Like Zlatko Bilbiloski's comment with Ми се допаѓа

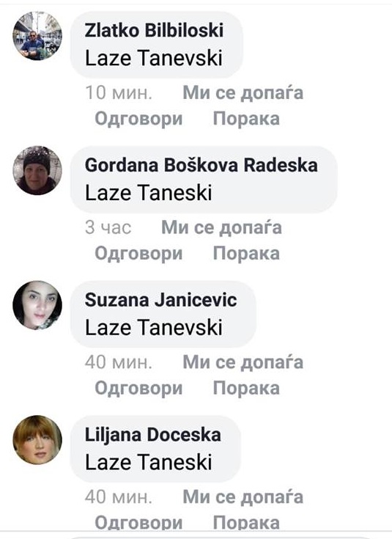[x=243, y=93]
